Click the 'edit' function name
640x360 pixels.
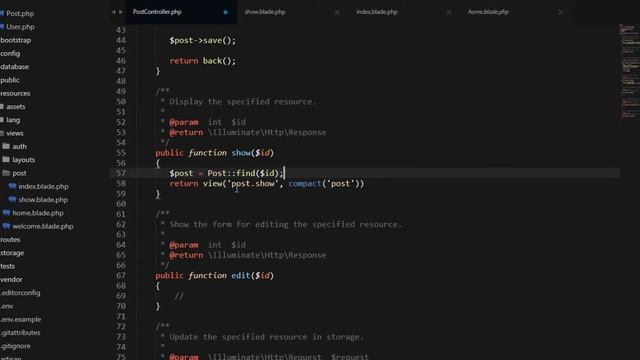pyautogui.click(x=240, y=276)
